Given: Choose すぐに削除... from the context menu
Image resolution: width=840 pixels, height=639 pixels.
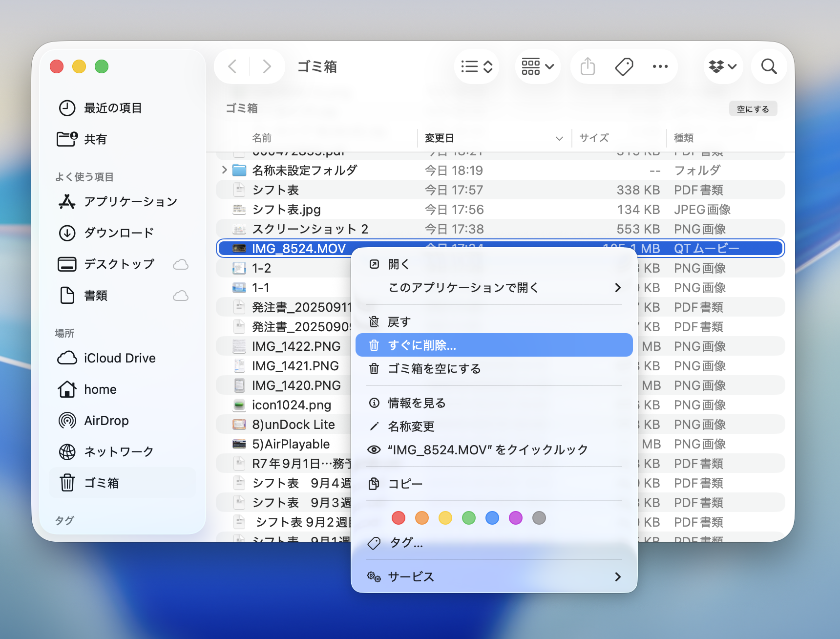Looking at the screenshot, I should click(x=494, y=345).
